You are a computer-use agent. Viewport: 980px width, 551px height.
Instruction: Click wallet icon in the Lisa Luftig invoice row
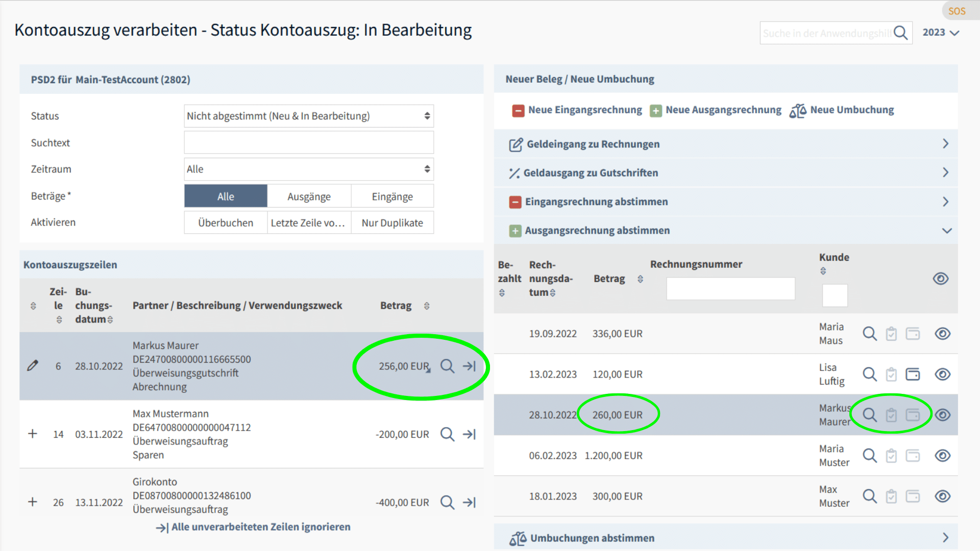pos(913,374)
